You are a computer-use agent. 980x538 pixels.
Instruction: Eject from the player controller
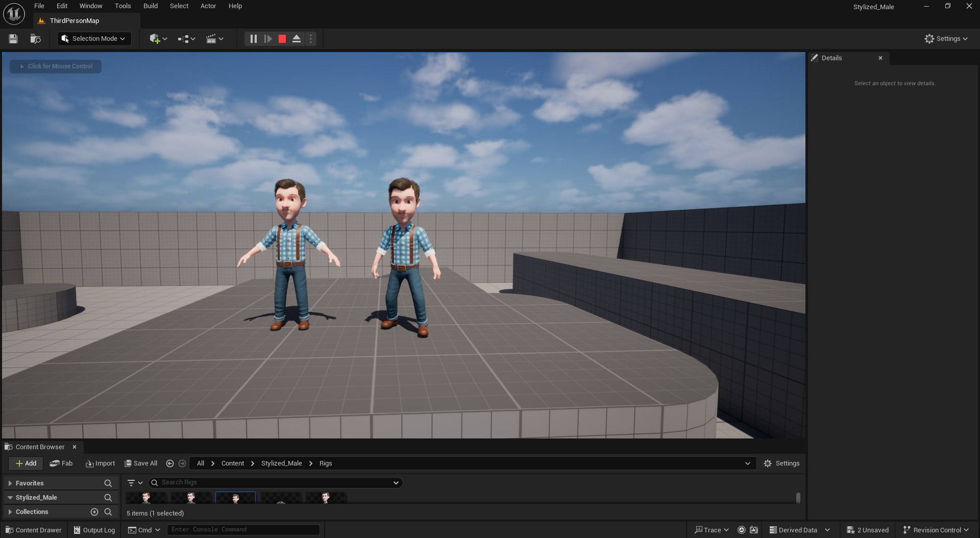point(296,39)
